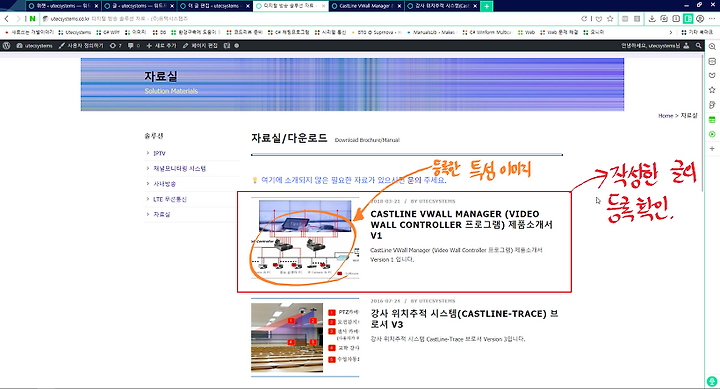The width and height of the screenshot is (720, 389).
Task: Bookmark page with the star icon
Action: tap(610, 19)
